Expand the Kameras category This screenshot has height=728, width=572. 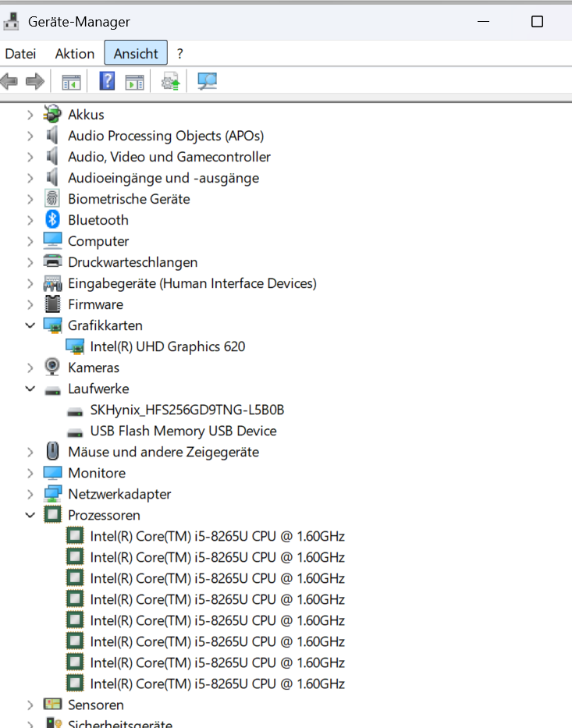click(30, 368)
